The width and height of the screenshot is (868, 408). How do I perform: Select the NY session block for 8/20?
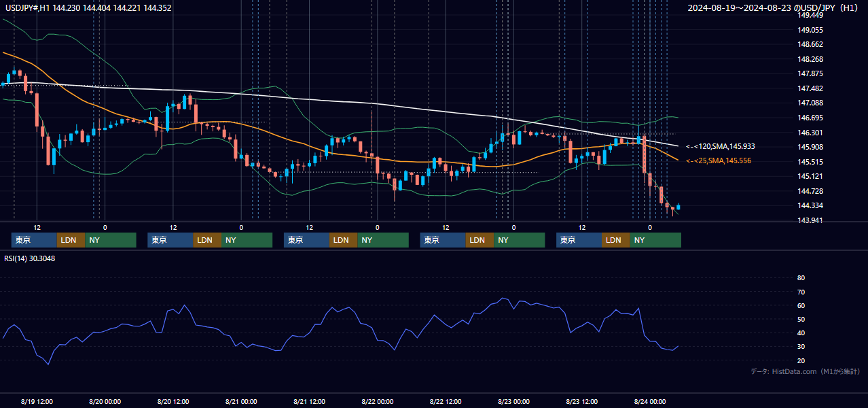pyautogui.click(x=247, y=240)
